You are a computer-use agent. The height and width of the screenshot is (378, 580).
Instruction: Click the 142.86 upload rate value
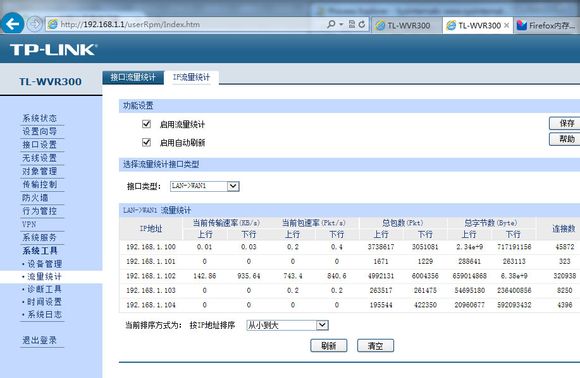pyautogui.click(x=205, y=276)
